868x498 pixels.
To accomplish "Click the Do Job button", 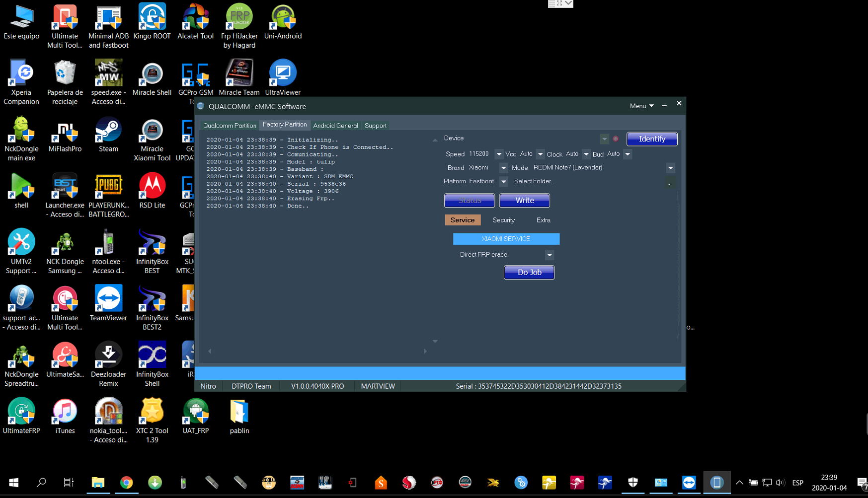I will pos(529,272).
